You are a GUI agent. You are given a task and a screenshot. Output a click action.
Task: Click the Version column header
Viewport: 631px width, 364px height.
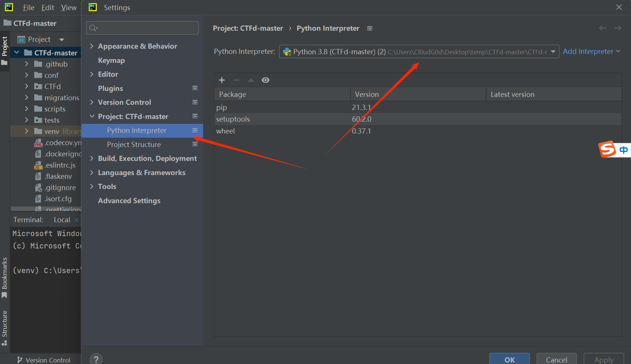pyautogui.click(x=418, y=94)
